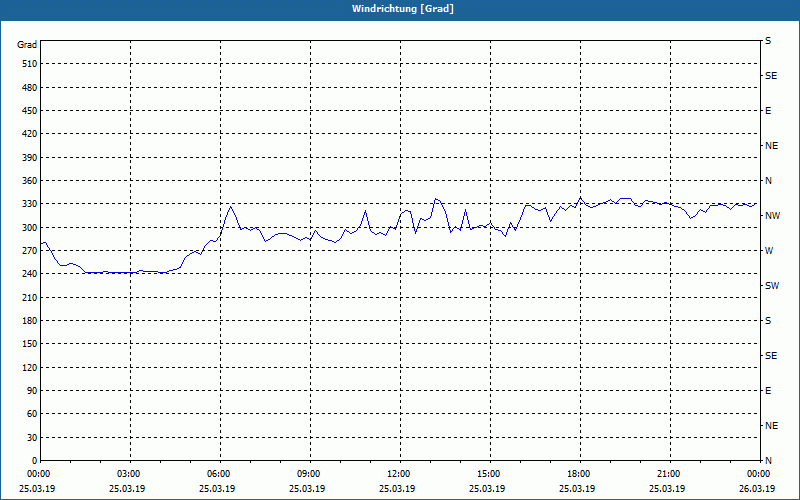Select the 12:00 time label
The width and height of the screenshot is (800, 500).
[400, 474]
